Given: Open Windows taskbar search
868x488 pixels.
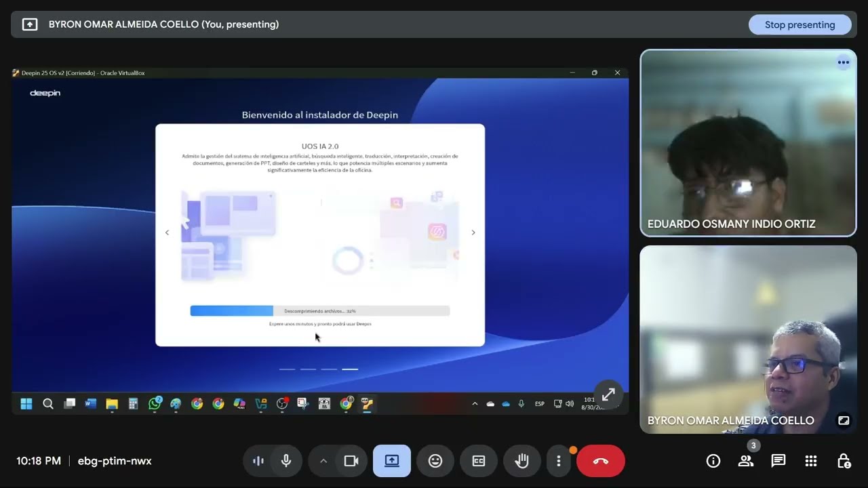Looking at the screenshot, I should pyautogui.click(x=48, y=404).
